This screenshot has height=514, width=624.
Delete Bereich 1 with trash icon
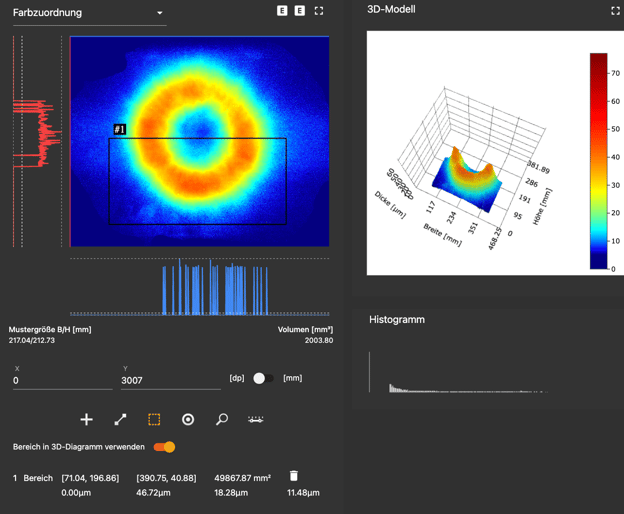click(x=293, y=477)
